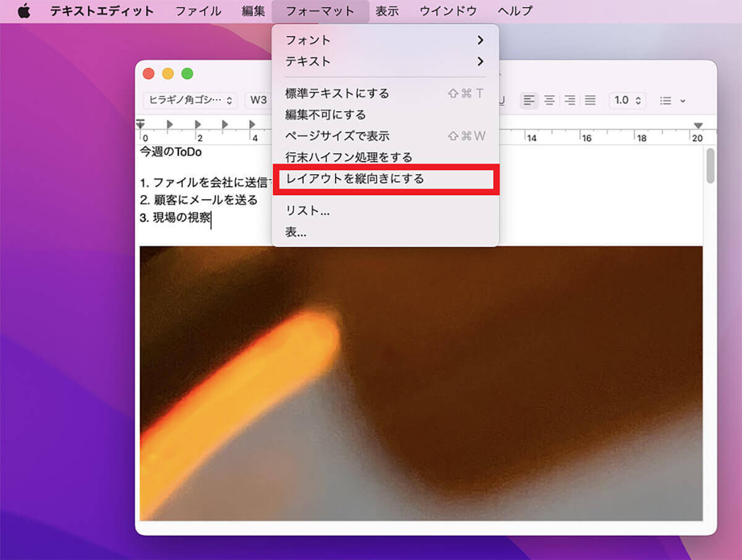Choose 標準テキストにする

pos(385,93)
